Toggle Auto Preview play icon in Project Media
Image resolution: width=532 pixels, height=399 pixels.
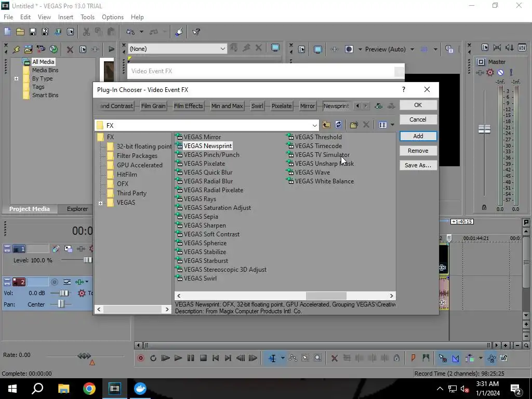click(x=111, y=49)
